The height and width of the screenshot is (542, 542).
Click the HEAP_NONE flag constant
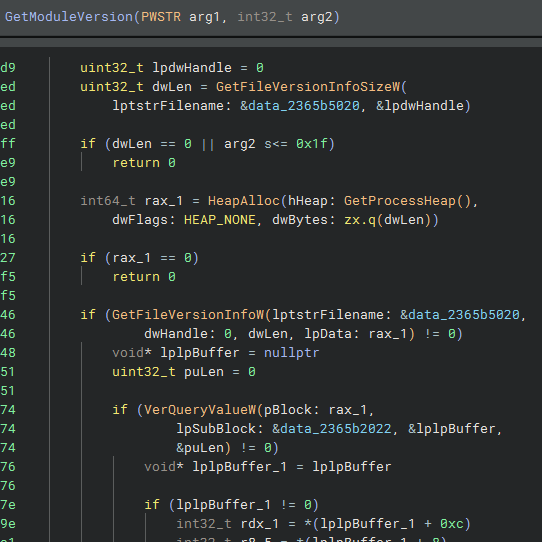pos(220,220)
